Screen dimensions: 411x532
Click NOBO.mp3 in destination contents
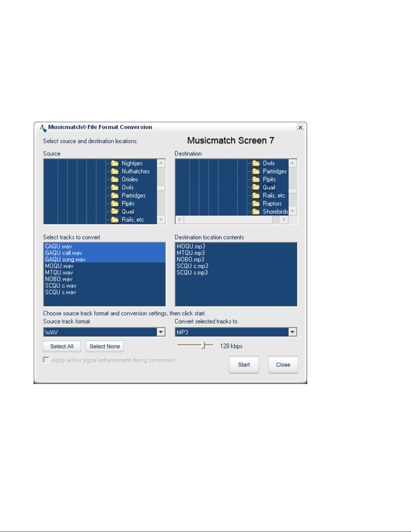tap(190, 259)
